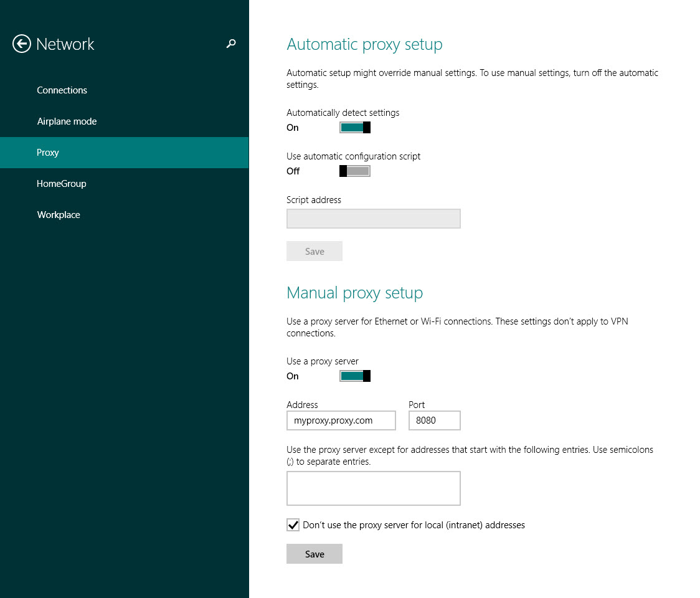Image resolution: width=700 pixels, height=598 pixels.
Task: Uncheck Don't use proxy for local addresses
Action: click(x=293, y=524)
